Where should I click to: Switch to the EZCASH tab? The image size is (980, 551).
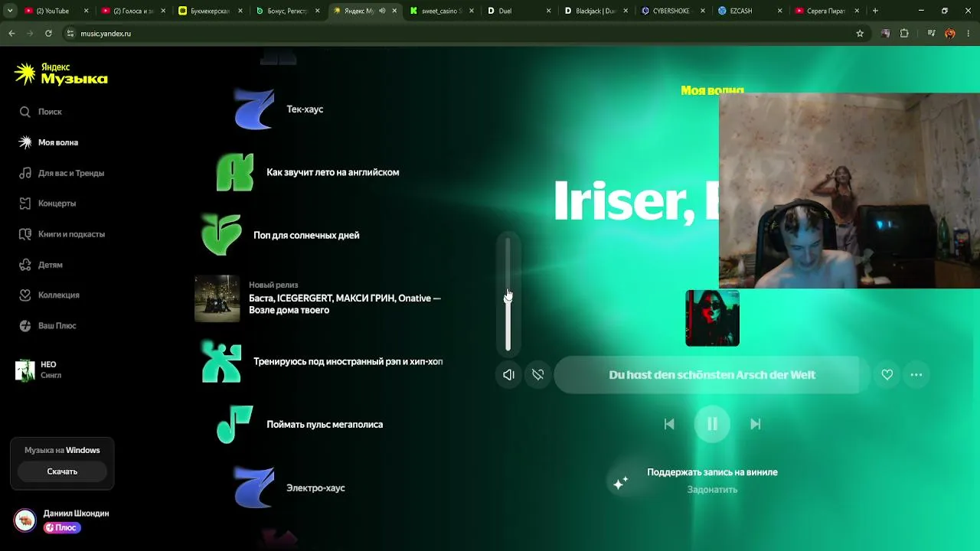(x=750, y=11)
